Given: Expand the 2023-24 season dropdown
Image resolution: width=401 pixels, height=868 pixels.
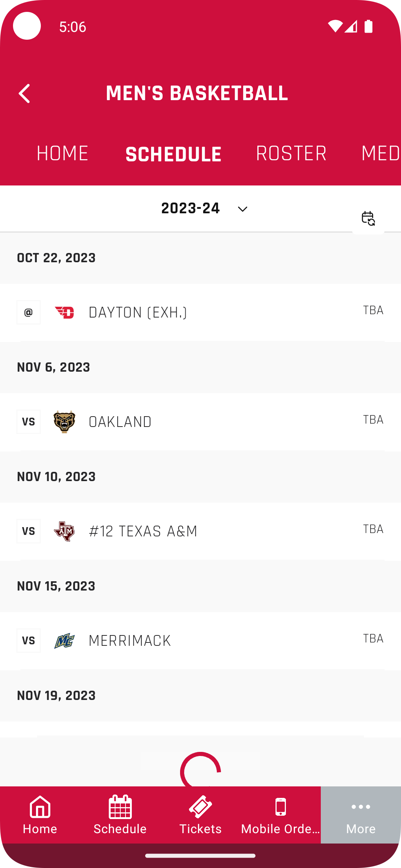Looking at the screenshot, I should point(190,208).
